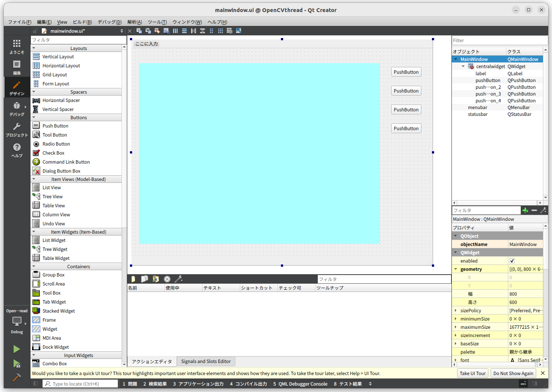Click the Lay Out Vertically toolbar icon

pyautogui.click(x=184, y=30)
